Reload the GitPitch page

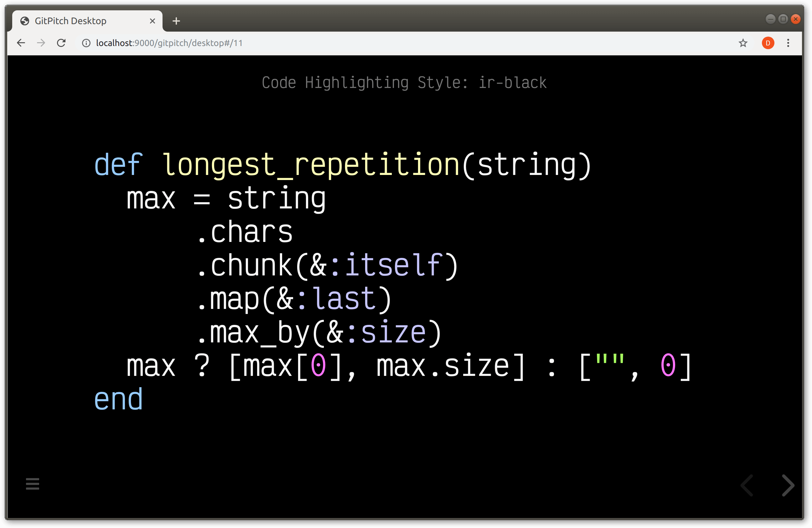pyautogui.click(x=61, y=43)
